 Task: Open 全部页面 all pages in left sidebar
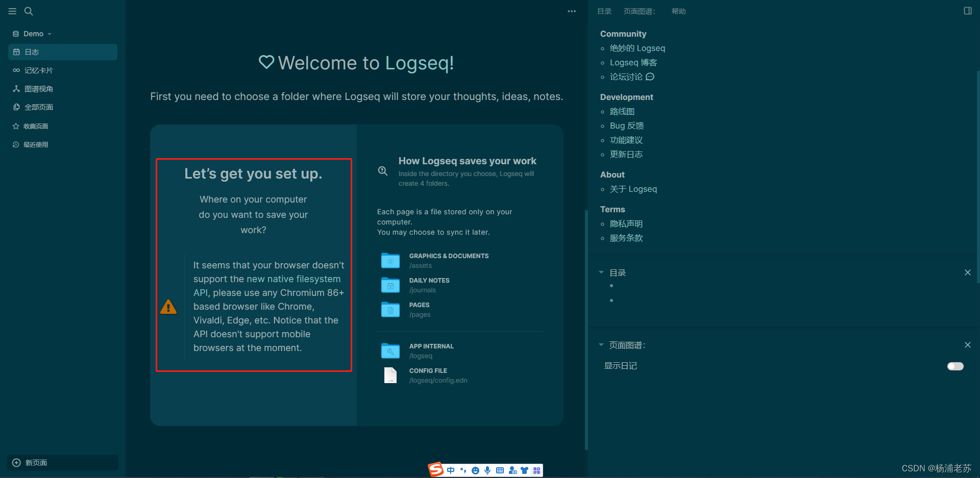coord(63,107)
